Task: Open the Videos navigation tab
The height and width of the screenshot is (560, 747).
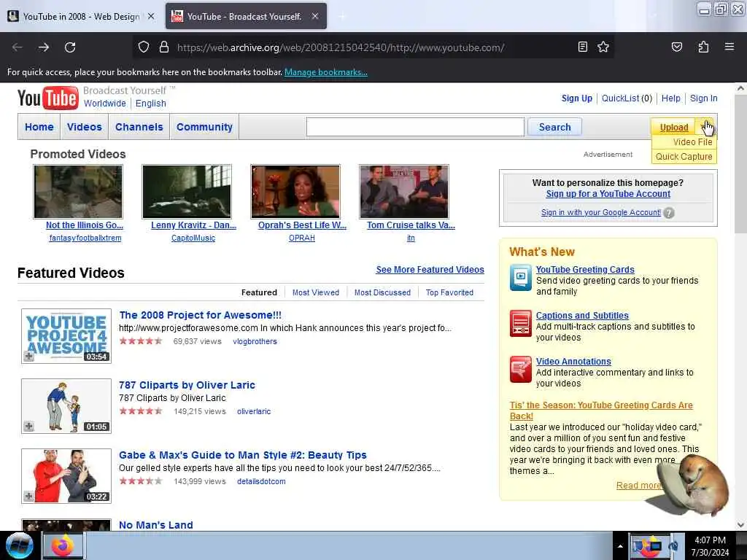Action: (85, 127)
